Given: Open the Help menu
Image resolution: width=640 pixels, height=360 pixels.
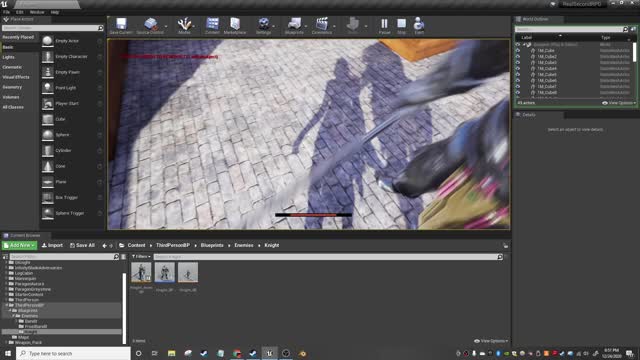Looking at the screenshot, I should click(x=55, y=12).
